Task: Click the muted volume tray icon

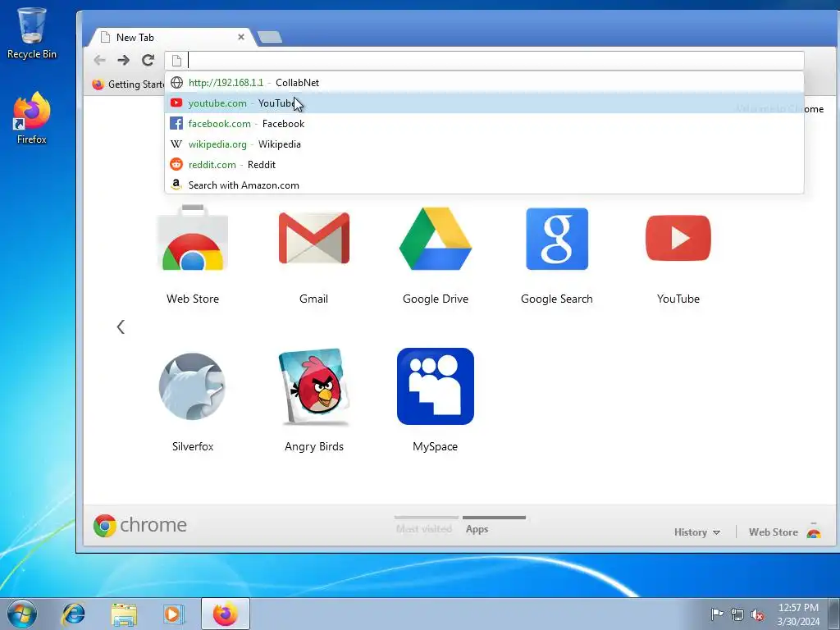Action: click(757, 614)
